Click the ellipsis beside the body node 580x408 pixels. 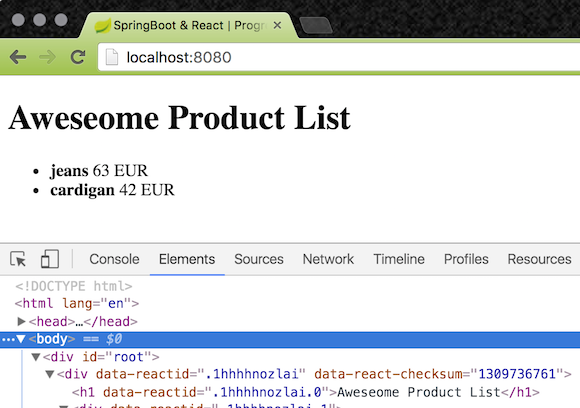pyautogui.click(x=8, y=339)
